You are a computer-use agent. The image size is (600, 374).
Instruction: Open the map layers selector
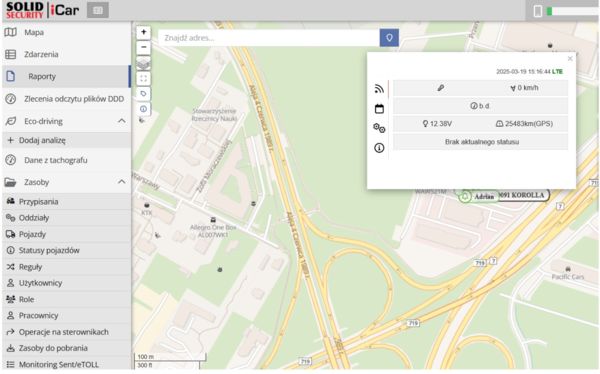[143, 63]
